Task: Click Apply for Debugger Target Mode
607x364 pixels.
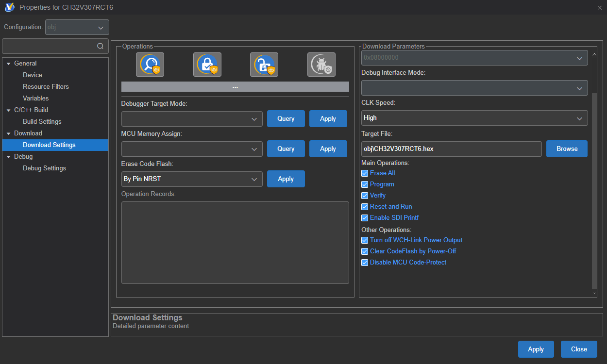Action: 328,119
